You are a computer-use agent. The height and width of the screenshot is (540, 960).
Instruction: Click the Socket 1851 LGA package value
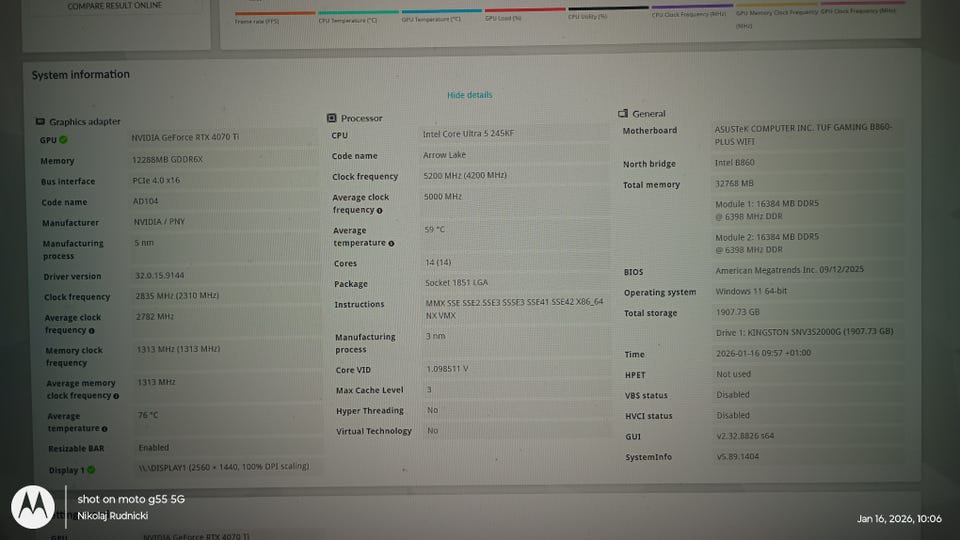pos(456,282)
